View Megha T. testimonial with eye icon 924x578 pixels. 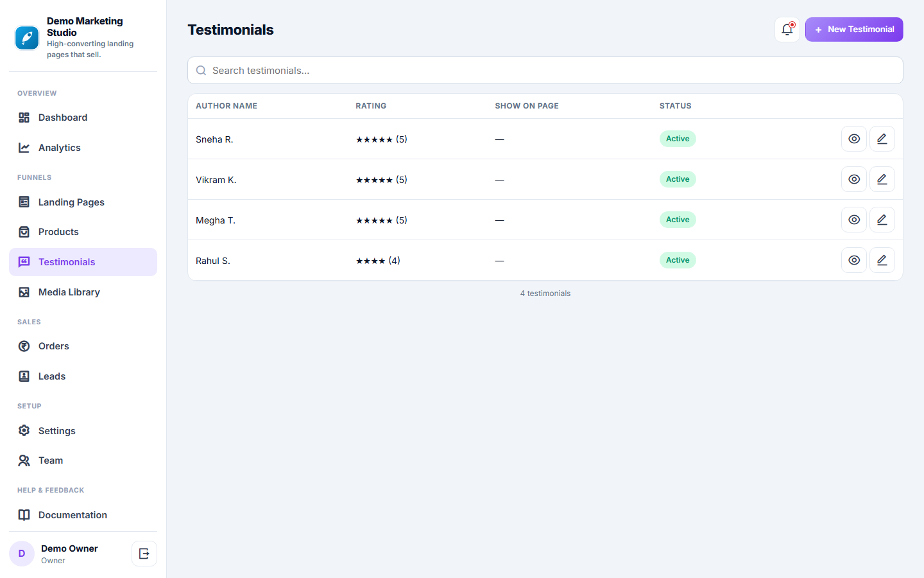[854, 220]
